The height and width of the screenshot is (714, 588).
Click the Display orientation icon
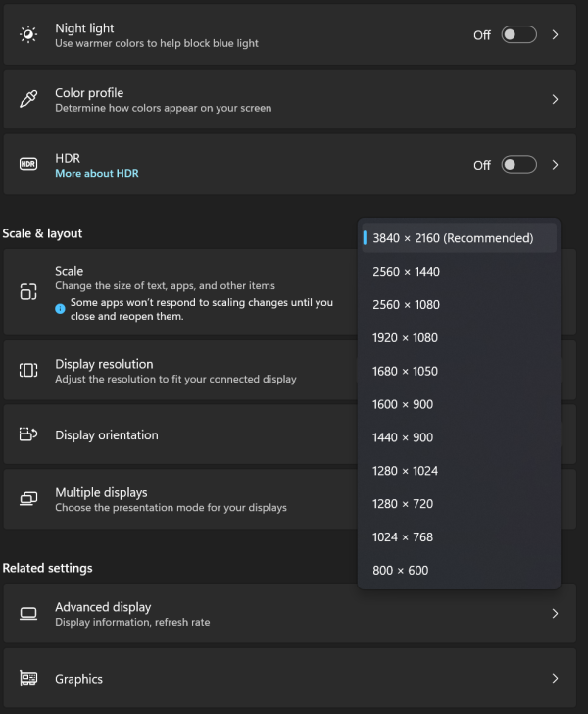coord(28,434)
